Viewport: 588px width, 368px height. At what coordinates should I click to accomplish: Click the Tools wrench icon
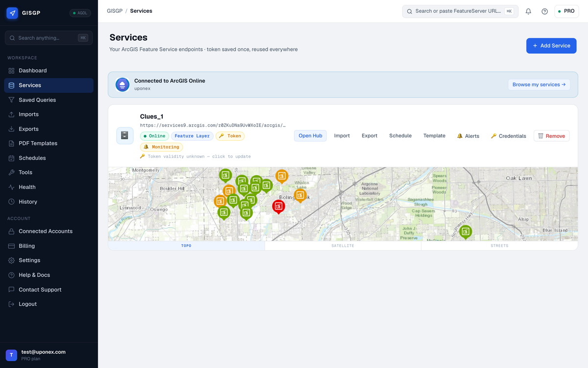(12, 172)
